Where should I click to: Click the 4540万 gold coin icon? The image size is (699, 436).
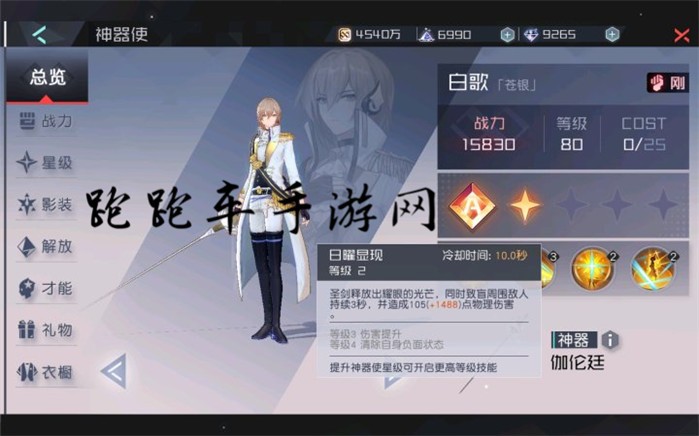[344, 34]
